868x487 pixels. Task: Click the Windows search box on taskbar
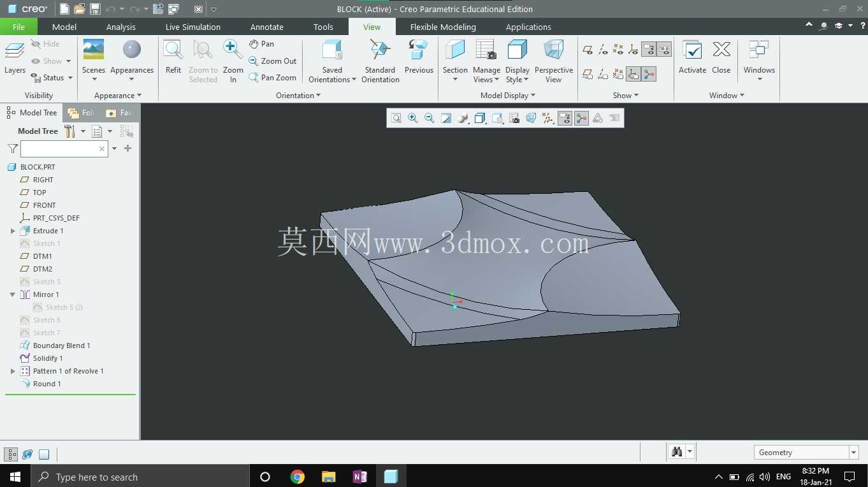pyautogui.click(x=139, y=476)
